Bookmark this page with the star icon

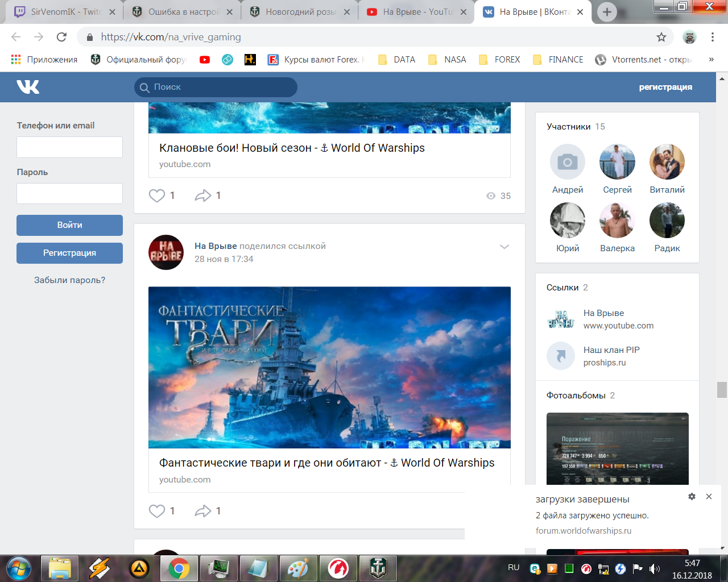click(661, 37)
